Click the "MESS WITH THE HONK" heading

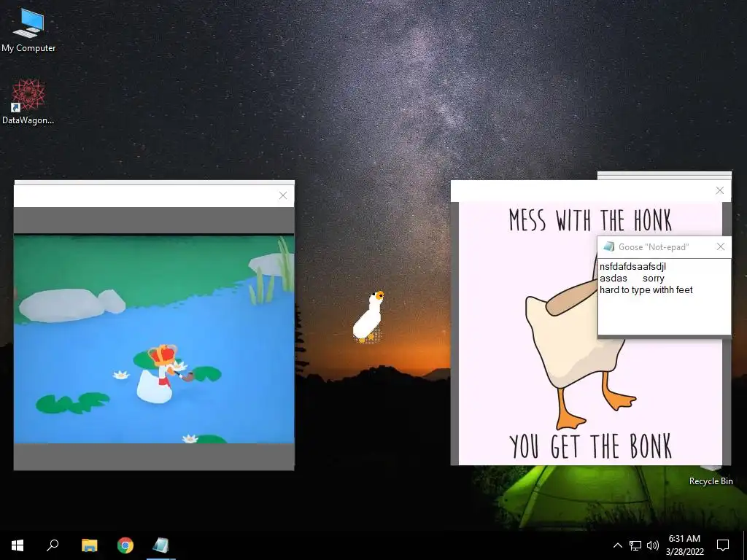point(590,220)
